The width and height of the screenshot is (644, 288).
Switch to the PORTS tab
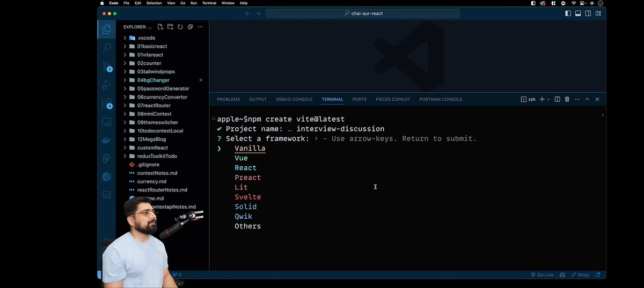pyautogui.click(x=359, y=99)
